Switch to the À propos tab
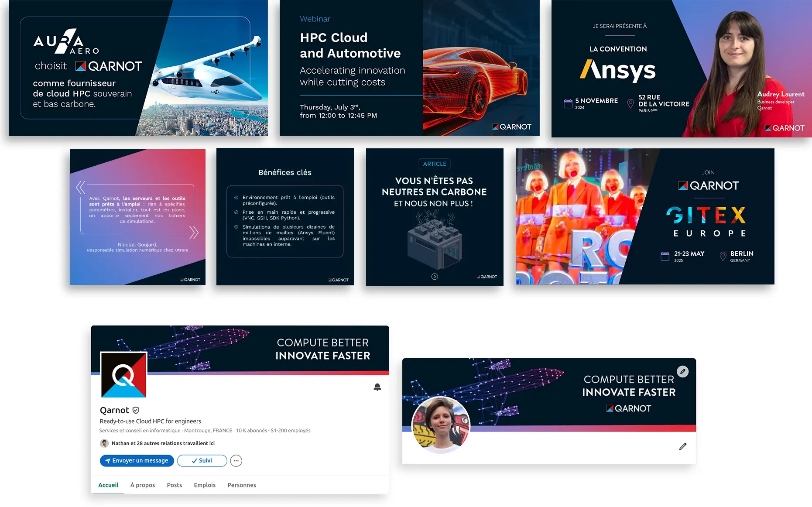The width and height of the screenshot is (812, 507). pyautogui.click(x=143, y=485)
